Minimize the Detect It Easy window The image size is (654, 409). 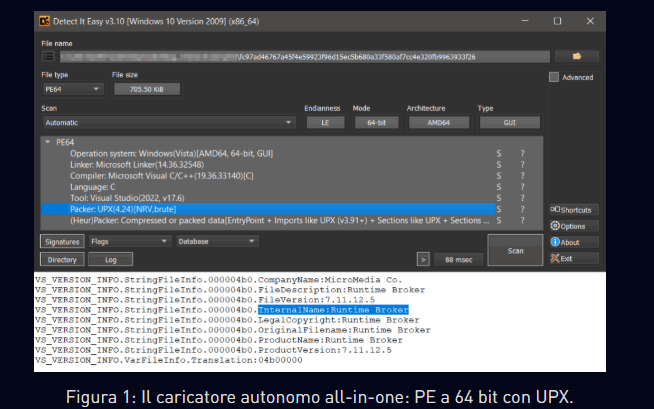tap(525, 21)
